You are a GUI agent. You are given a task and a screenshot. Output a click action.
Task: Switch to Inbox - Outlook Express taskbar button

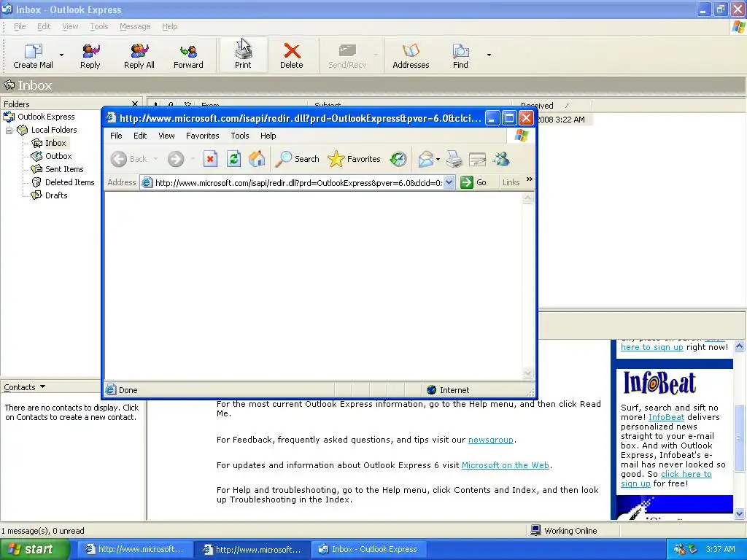pos(368,550)
